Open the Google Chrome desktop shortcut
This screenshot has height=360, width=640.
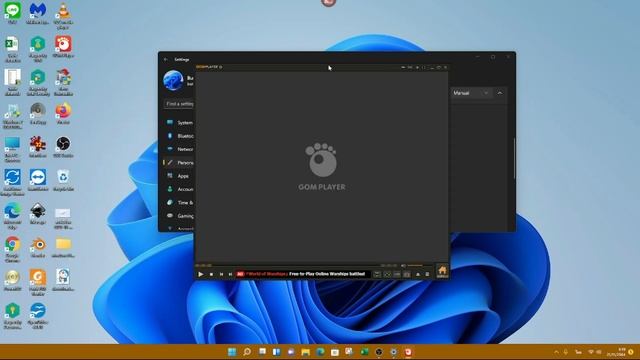coord(13,248)
